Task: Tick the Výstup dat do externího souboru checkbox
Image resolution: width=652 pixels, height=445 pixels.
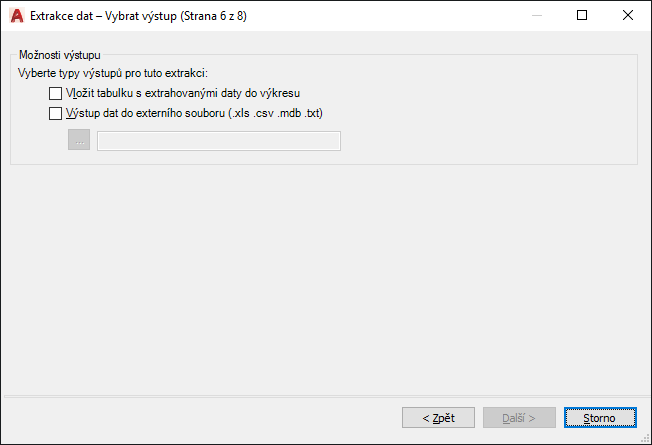Action: [x=55, y=113]
